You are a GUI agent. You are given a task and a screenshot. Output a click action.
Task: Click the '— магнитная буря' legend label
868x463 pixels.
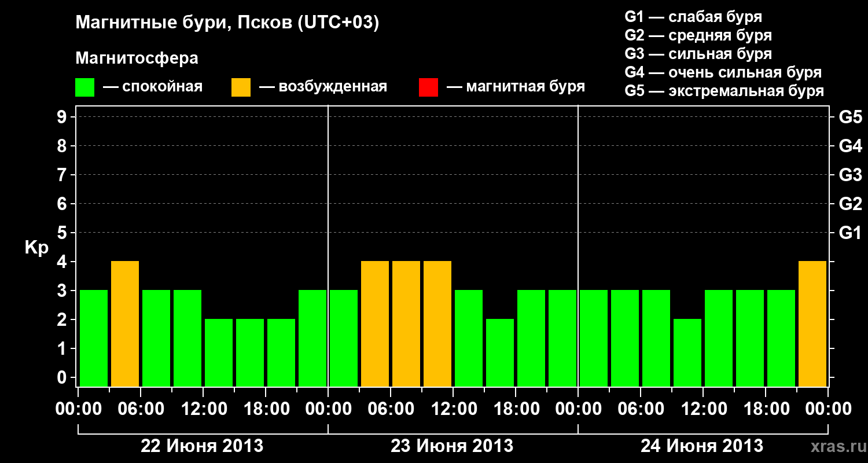516,87
